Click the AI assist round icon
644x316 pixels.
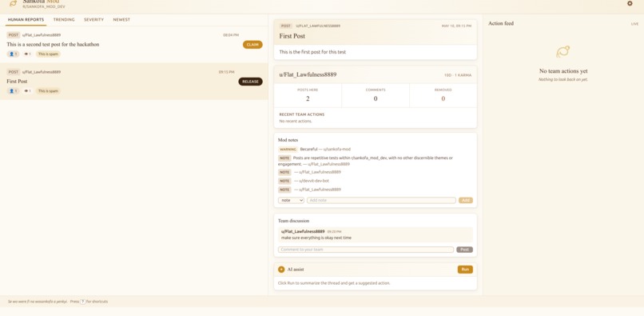tap(281, 270)
